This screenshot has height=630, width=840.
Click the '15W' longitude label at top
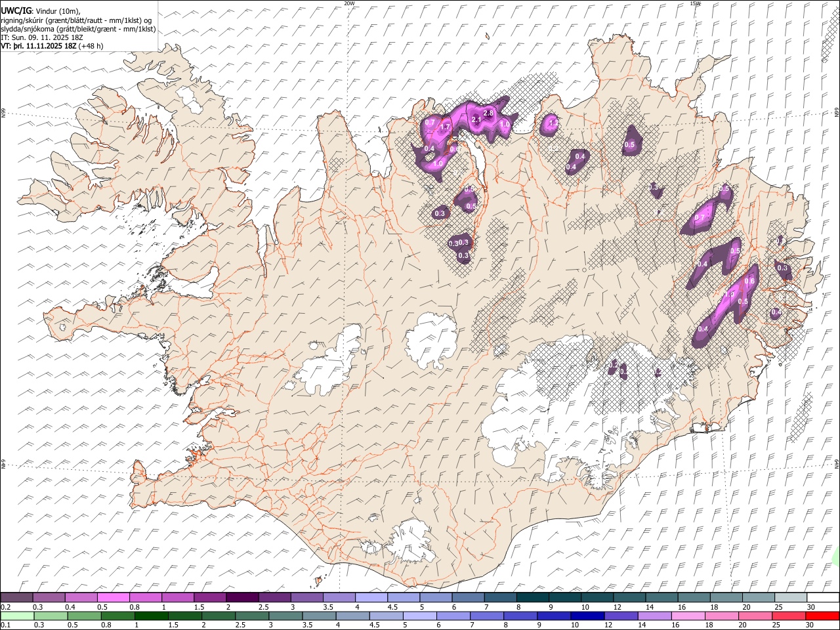[x=695, y=3]
